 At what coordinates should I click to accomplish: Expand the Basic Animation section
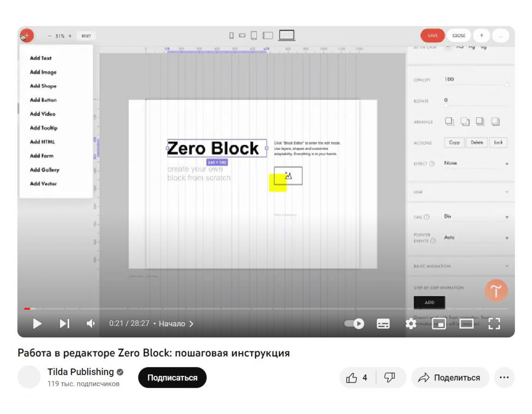point(461,266)
